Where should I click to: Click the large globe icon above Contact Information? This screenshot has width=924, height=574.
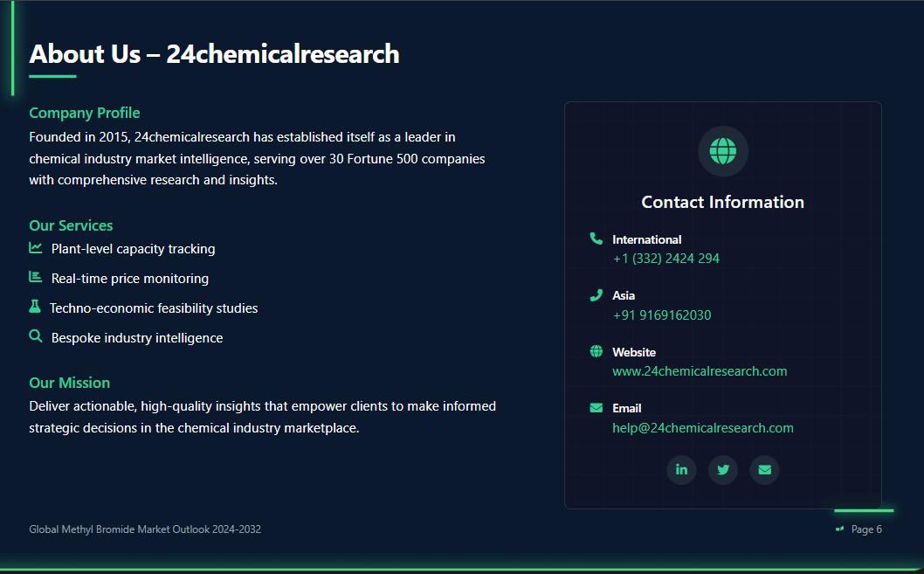[723, 151]
